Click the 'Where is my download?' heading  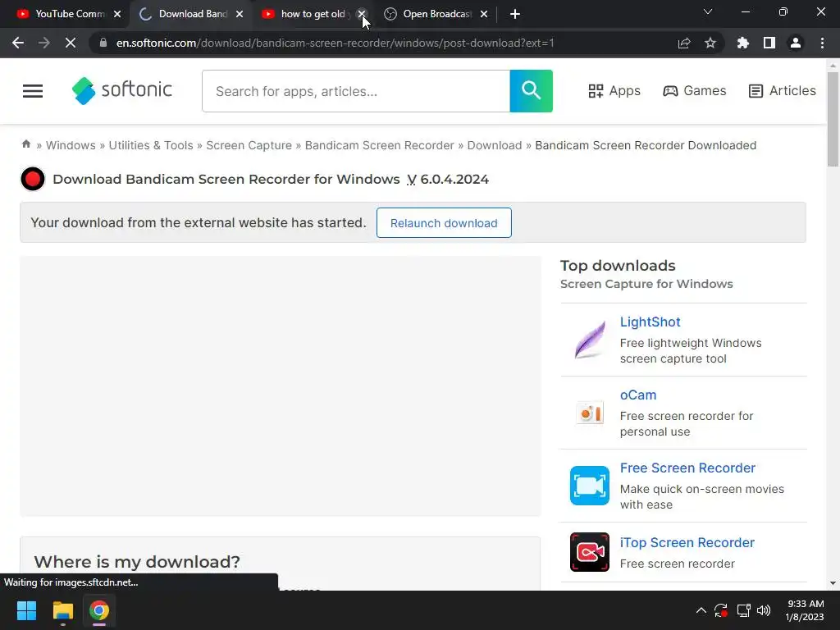[x=137, y=561]
